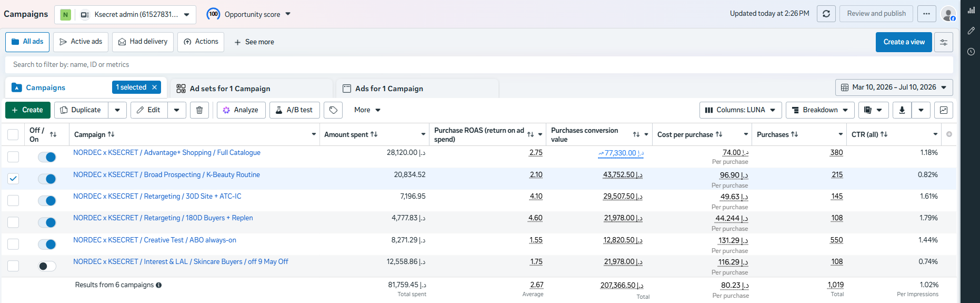Open the profile avatar menu
Viewport: 980px width, 303px height.
click(x=948, y=14)
